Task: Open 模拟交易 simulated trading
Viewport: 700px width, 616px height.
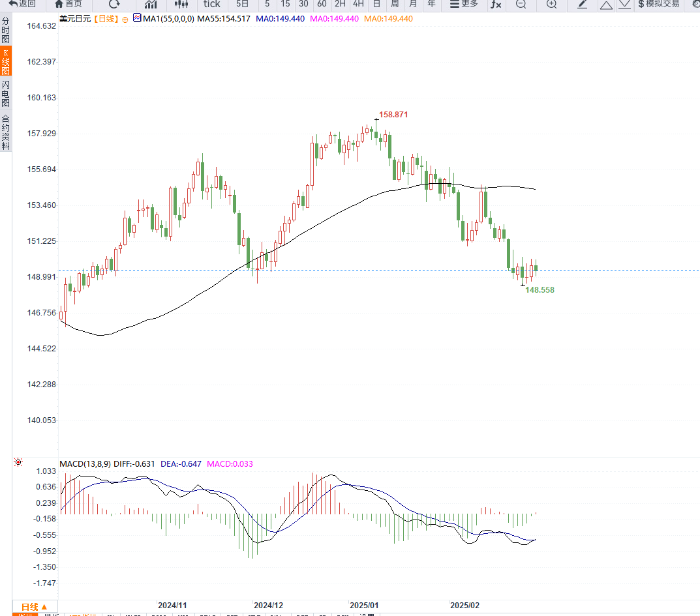Action: tap(659, 4)
